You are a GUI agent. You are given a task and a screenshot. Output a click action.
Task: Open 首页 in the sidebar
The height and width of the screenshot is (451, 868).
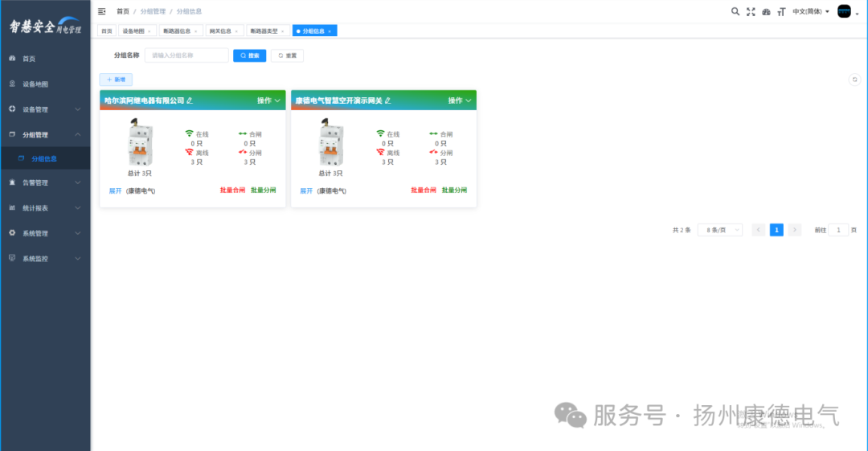45,58
